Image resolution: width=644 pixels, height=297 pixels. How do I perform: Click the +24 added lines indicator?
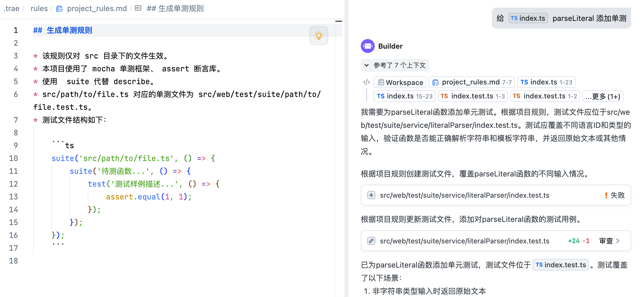tap(573, 241)
